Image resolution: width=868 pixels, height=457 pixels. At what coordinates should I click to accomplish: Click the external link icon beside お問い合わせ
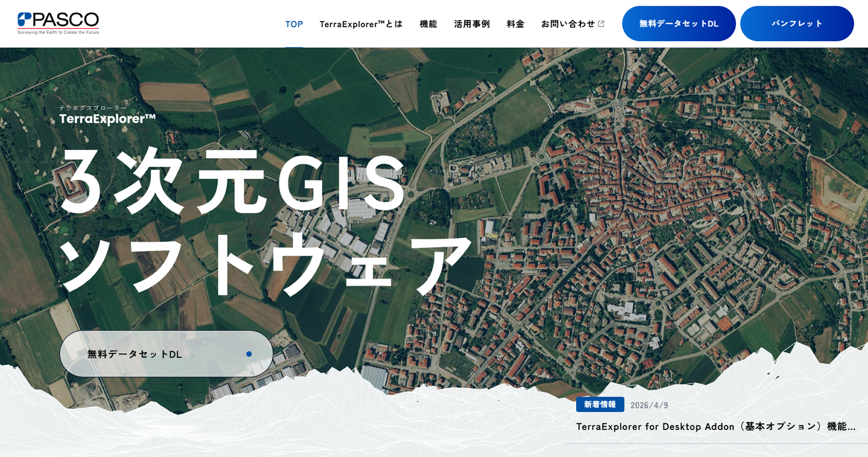click(x=601, y=24)
